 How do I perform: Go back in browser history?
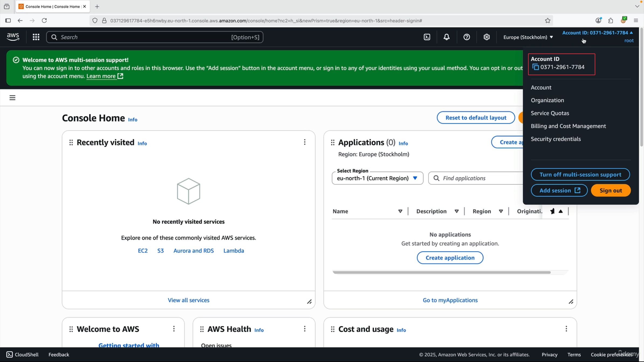(x=20, y=21)
